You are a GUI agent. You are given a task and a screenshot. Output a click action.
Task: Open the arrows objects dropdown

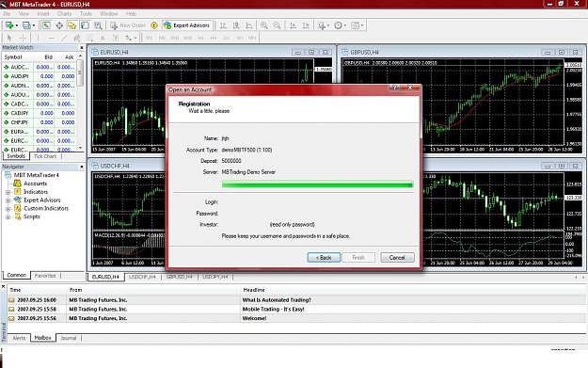(131, 38)
